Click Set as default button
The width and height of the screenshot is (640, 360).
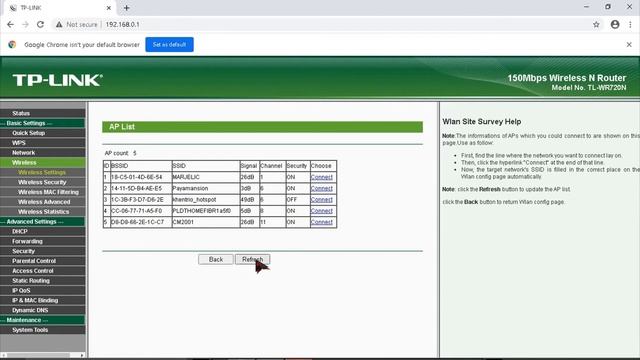tap(169, 44)
